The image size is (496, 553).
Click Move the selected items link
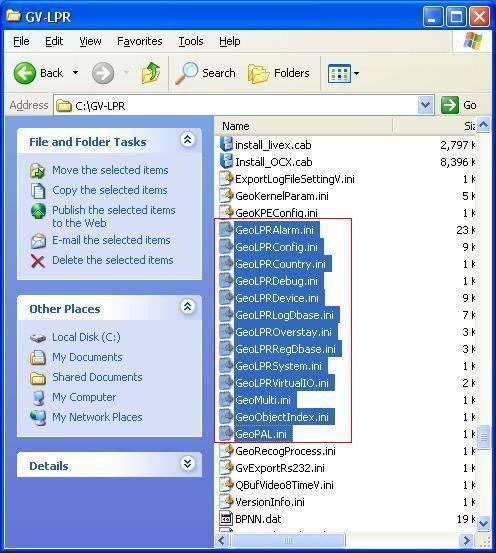(110, 170)
